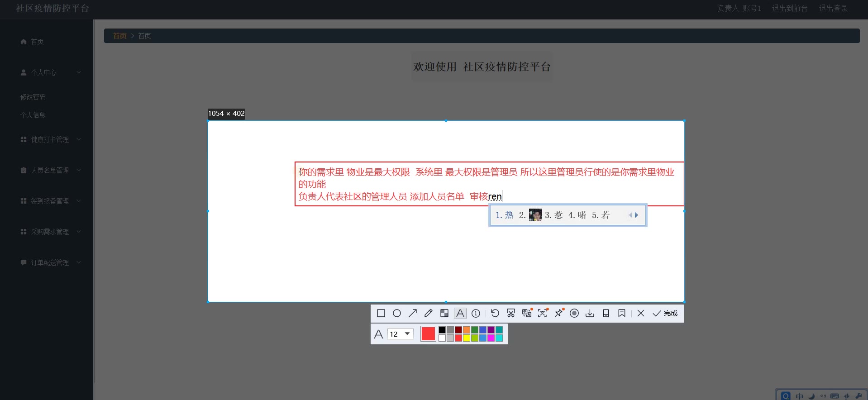Click the 社区疫情防控平台 header title
Viewport: 868px width, 400px height.
pos(52,8)
